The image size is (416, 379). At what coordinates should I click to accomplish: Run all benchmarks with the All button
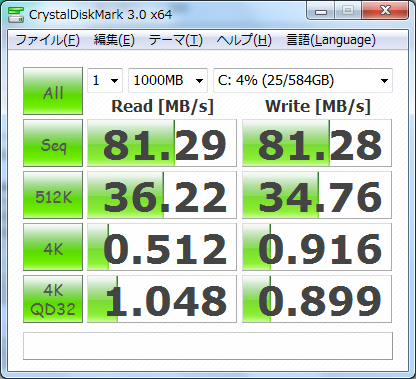point(53,91)
